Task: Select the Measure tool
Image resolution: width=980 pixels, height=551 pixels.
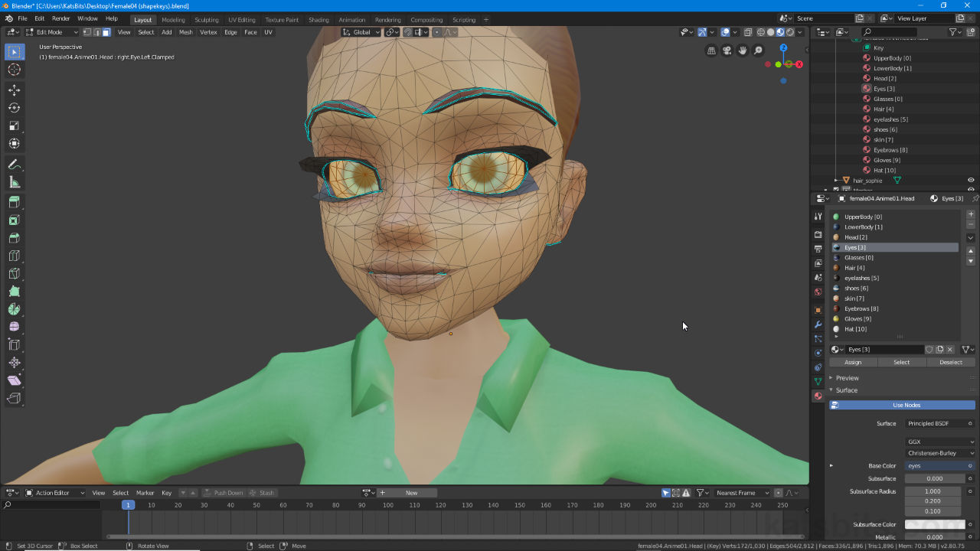Action: (x=14, y=182)
